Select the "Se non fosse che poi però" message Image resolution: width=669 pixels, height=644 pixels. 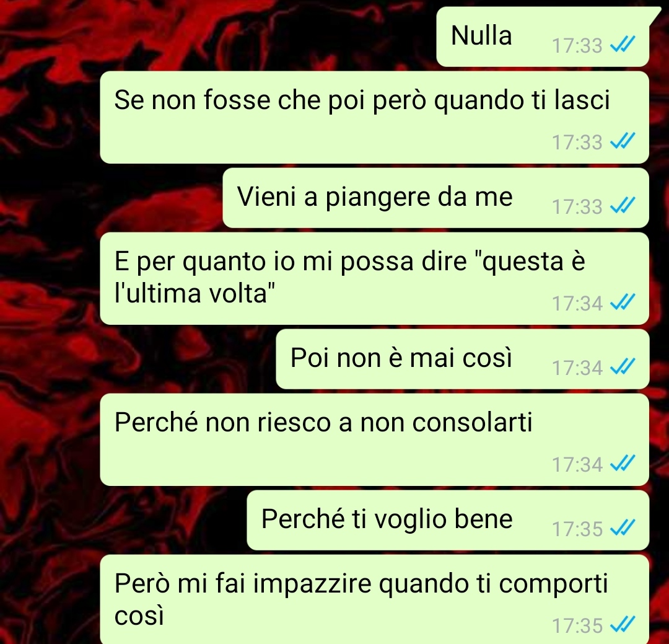coord(374,117)
